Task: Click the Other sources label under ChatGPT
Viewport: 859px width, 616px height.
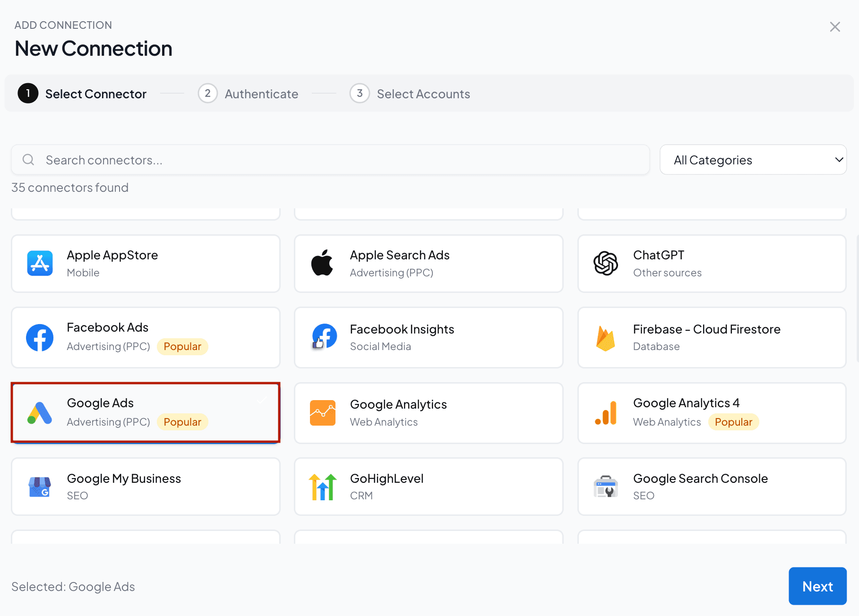Action: point(667,273)
